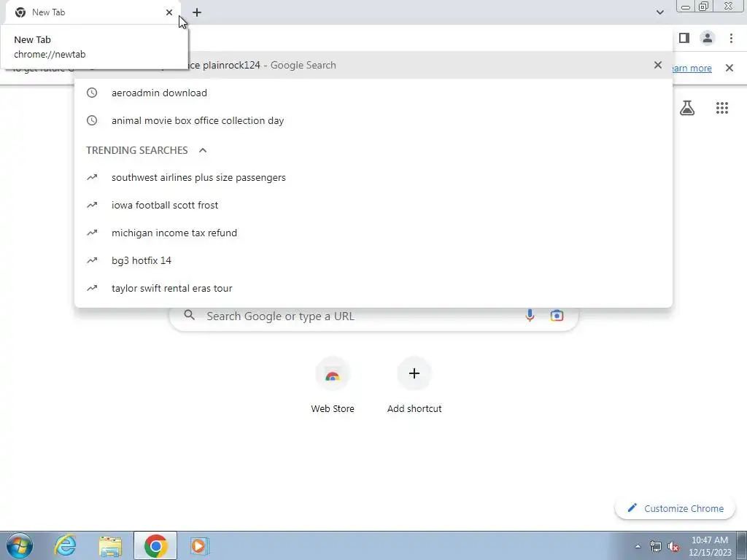
Task: Open the profile avatar menu
Action: point(708,38)
